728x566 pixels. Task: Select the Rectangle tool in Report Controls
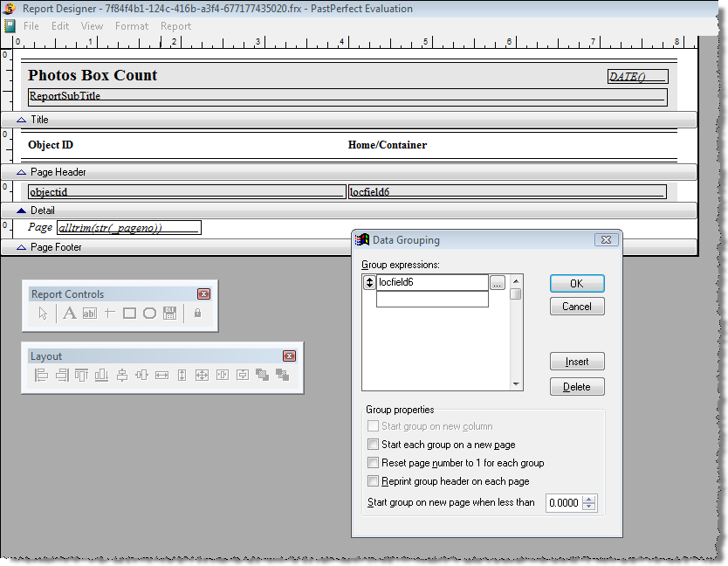(129, 313)
